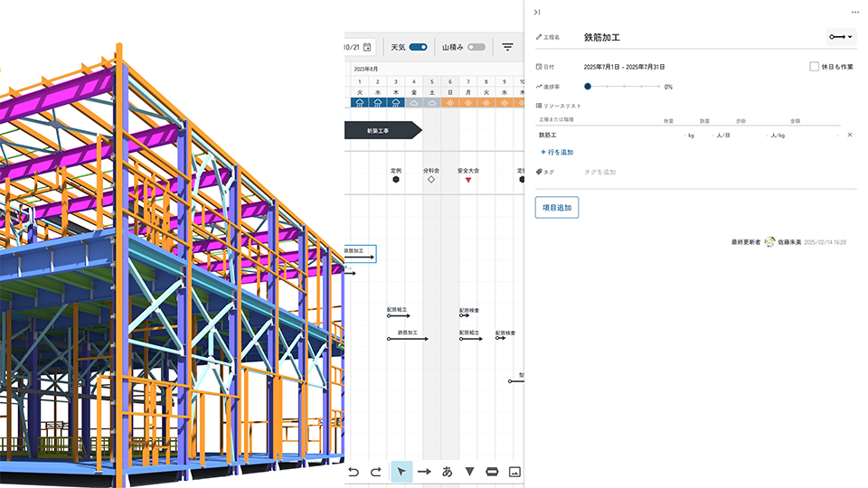The width and height of the screenshot is (868, 488).
Task: Select the あ text tool
Action: pyautogui.click(x=448, y=472)
